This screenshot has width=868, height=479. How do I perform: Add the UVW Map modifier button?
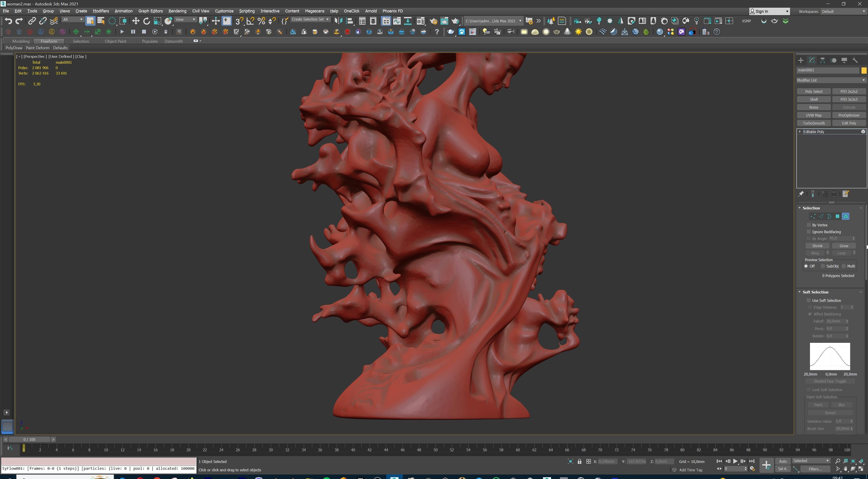click(x=814, y=115)
